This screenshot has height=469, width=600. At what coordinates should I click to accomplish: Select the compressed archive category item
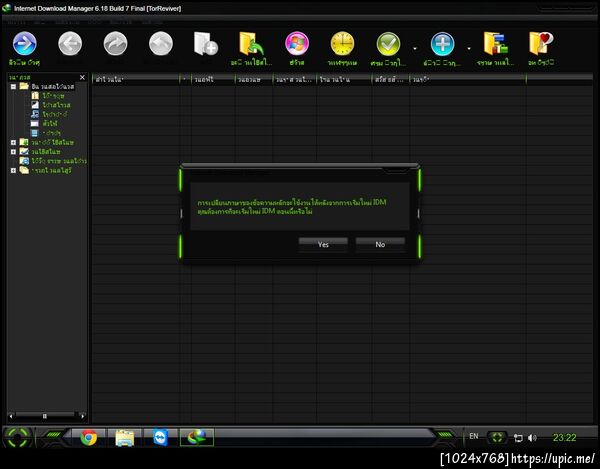[x=47, y=96]
